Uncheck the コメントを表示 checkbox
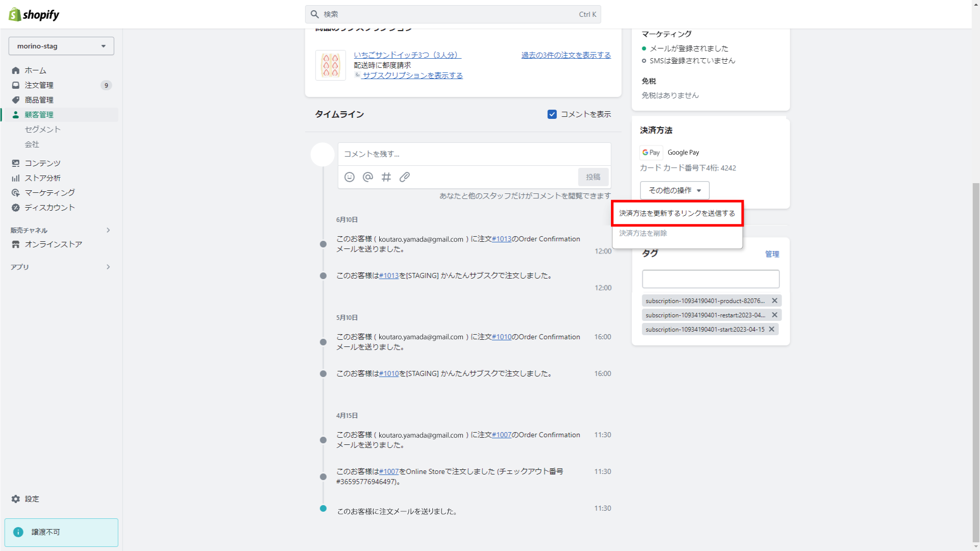 click(x=552, y=114)
